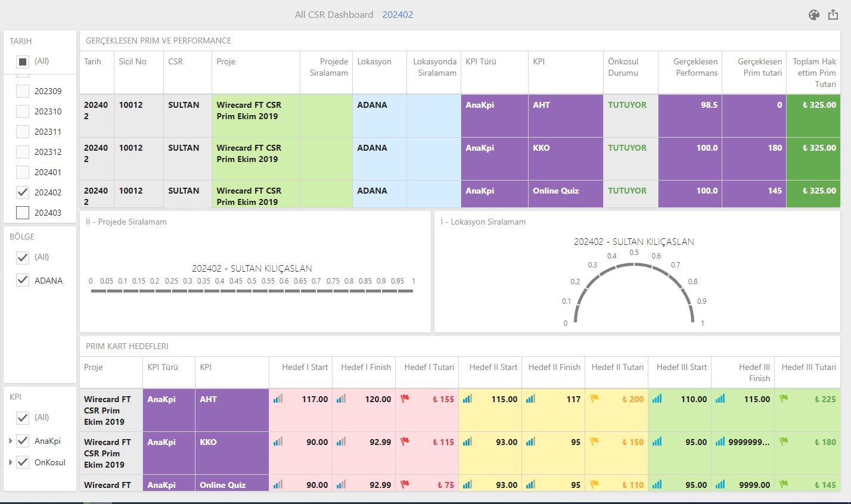The width and height of the screenshot is (851, 504).
Task: Uncheck the OnKosul filter checkbox
Action: coord(23,462)
